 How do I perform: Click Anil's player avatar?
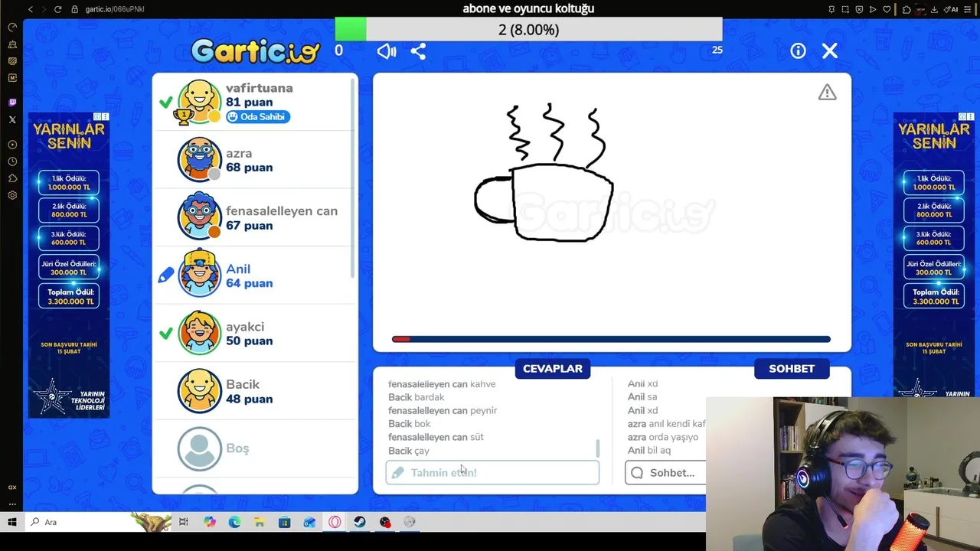coord(199,274)
